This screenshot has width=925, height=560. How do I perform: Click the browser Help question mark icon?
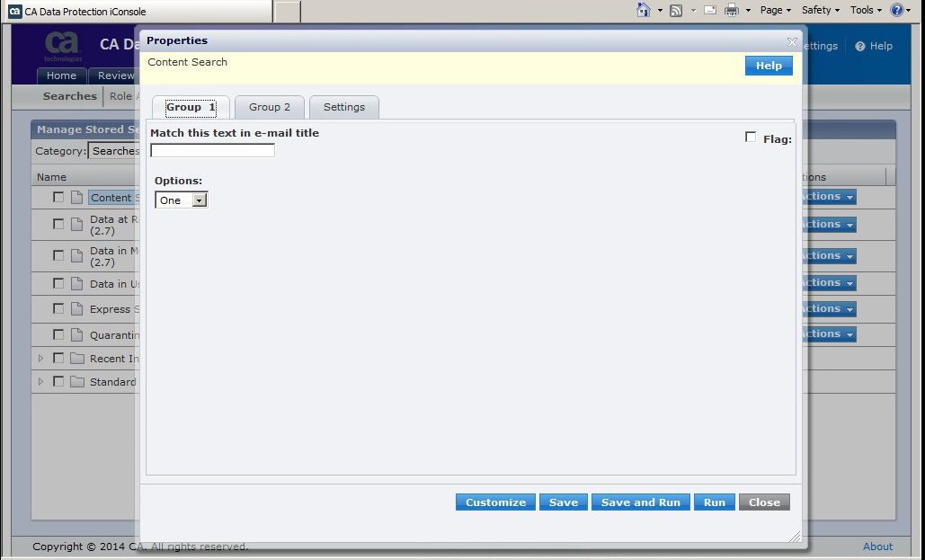pyautogui.click(x=897, y=10)
